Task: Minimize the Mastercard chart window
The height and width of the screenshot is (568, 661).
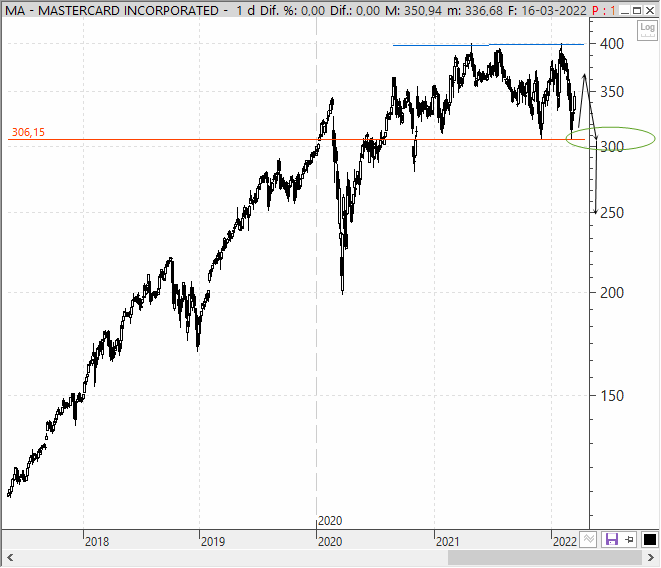Action: 626,10
